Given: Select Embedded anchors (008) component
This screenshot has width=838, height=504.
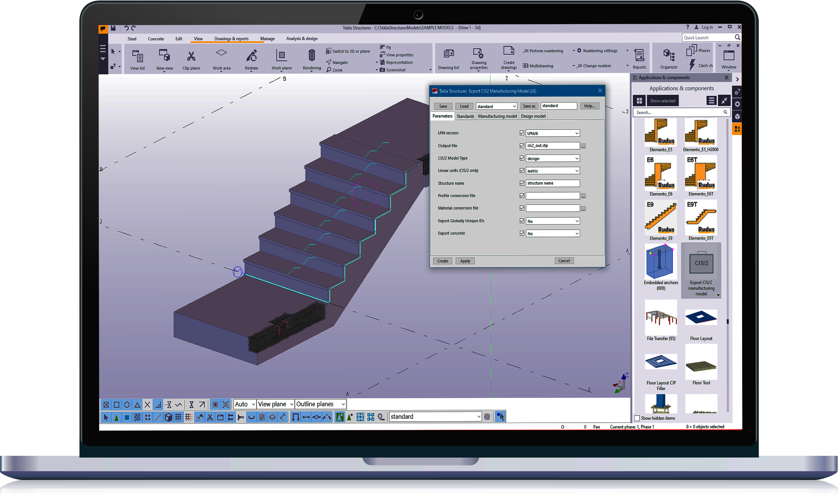Looking at the screenshot, I should [x=661, y=268].
